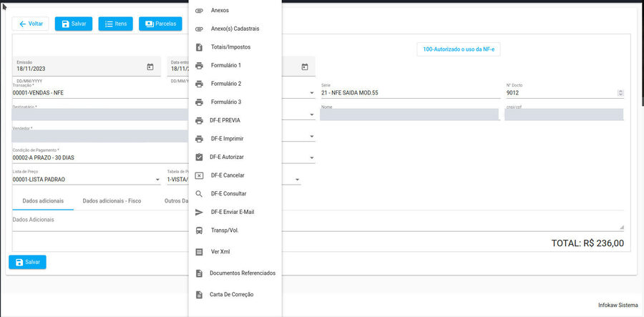Click the cnpj/cpf input field

click(564, 114)
